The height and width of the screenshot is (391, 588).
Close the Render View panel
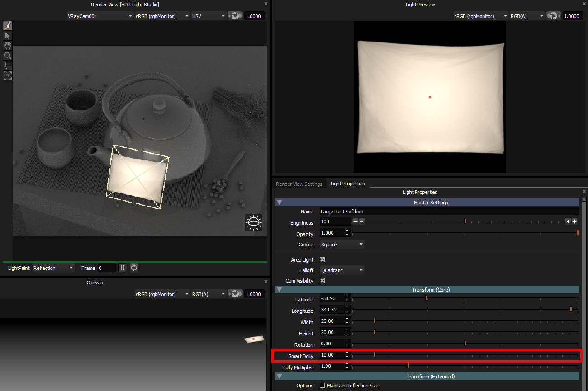(x=266, y=4)
